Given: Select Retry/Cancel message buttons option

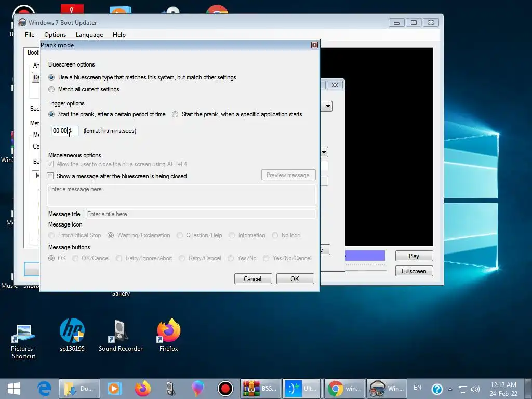Looking at the screenshot, I should tap(182, 259).
